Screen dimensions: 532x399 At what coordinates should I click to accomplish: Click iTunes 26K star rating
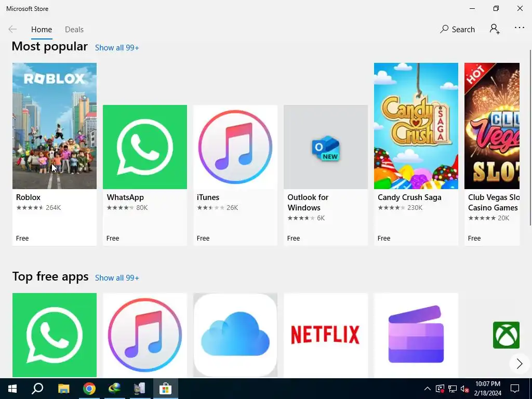[218, 208]
